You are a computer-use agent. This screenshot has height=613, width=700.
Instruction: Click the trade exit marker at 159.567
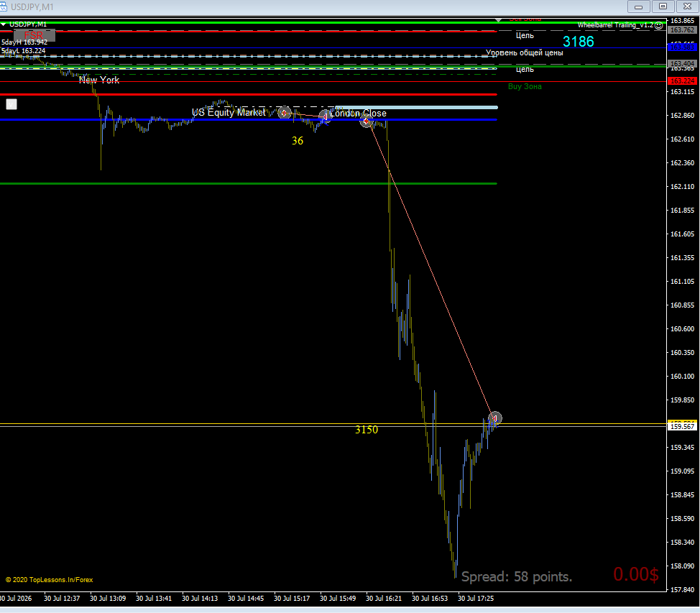coord(494,418)
